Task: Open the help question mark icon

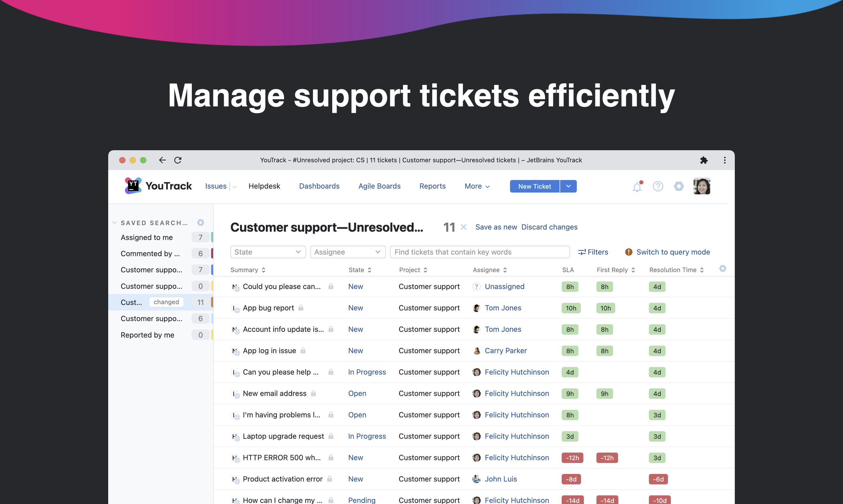Action: [x=658, y=186]
